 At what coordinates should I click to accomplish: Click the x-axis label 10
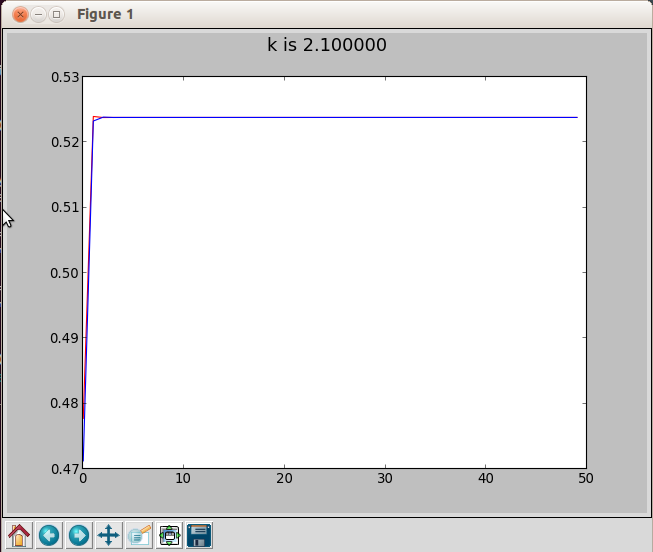(x=183, y=478)
